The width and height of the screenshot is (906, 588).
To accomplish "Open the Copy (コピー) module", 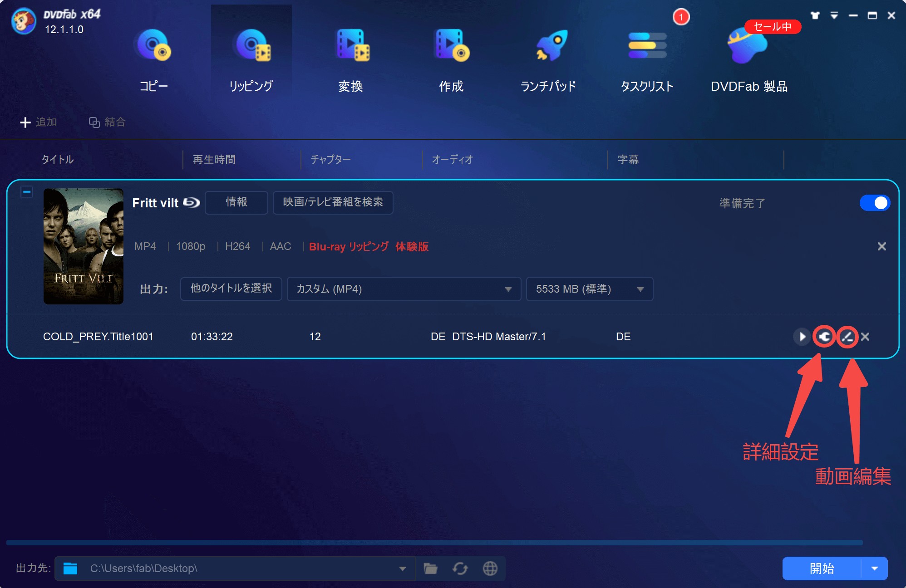I will pyautogui.click(x=153, y=60).
